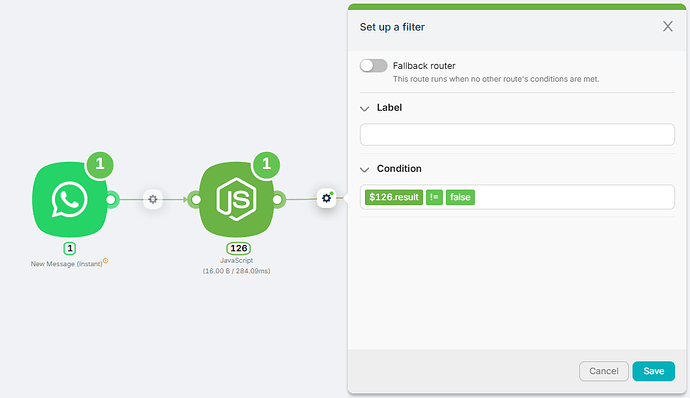Click the JavaScript module ID badge 126
This screenshot has width=690, height=398.
[x=239, y=248]
